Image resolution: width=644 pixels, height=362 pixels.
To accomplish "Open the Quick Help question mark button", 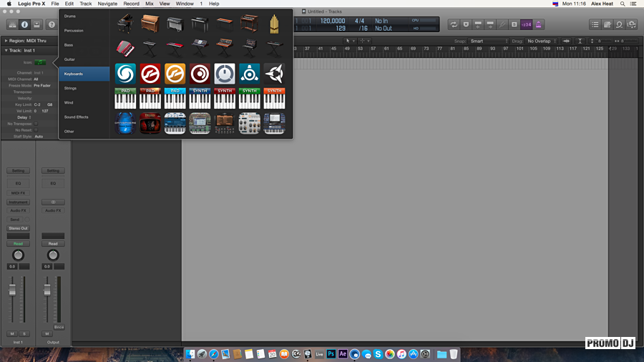I will pos(52,25).
